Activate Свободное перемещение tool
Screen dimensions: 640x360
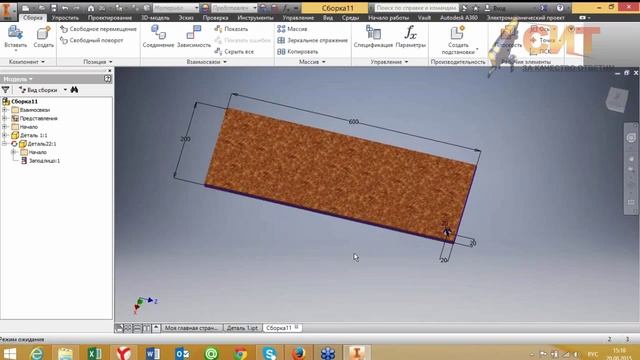[x=98, y=29]
